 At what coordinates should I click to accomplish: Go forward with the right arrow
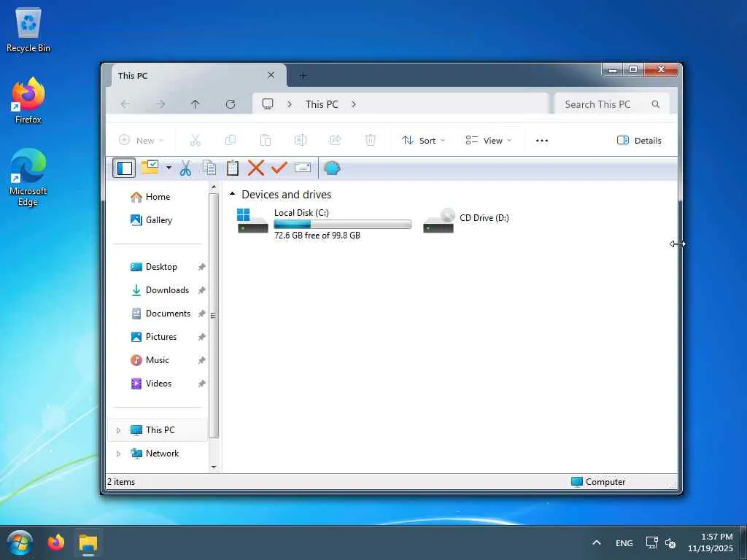[160, 104]
